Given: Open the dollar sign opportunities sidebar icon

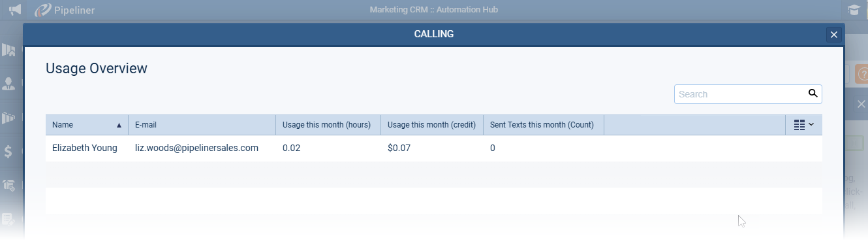Looking at the screenshot, I should pos(8,152).
